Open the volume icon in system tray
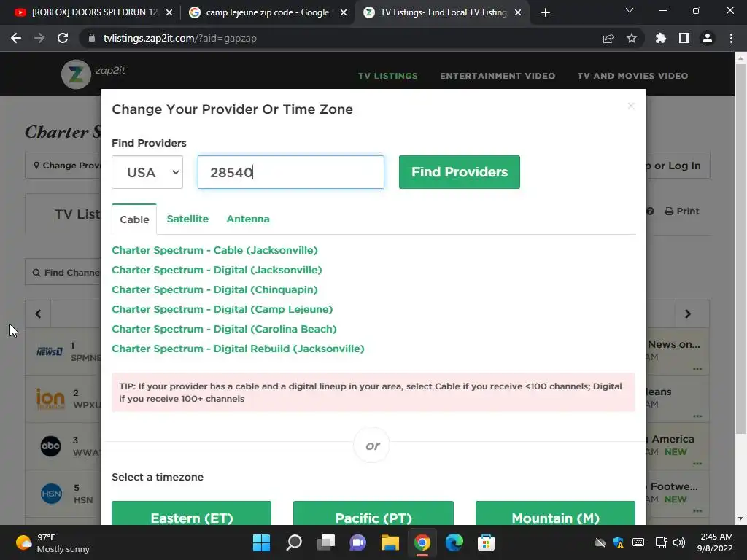This screenshot has width=747, height=560. pyautogui.click(x=679, y=542)
